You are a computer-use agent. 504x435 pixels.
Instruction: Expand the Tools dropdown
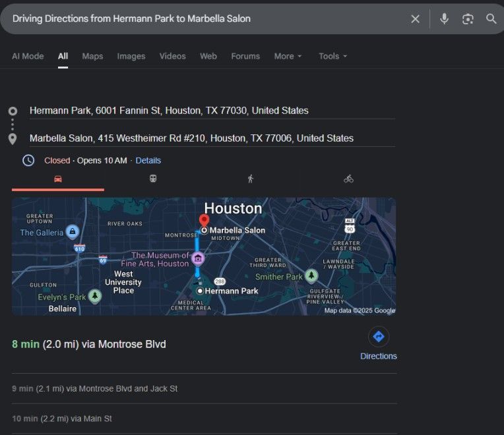tap(332, 56)
